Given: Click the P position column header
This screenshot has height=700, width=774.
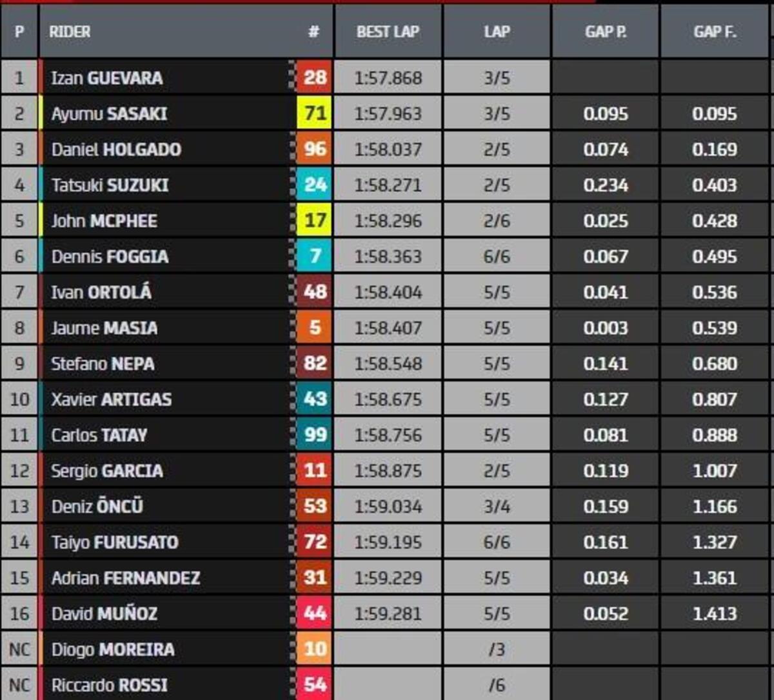Looking at the screenshot, I should [19, 32].
